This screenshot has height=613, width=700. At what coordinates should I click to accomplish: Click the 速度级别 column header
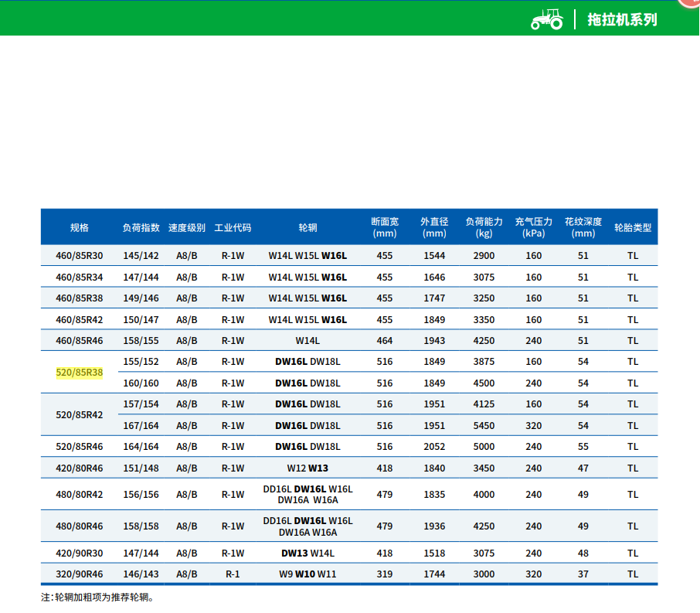coord(187,227)
